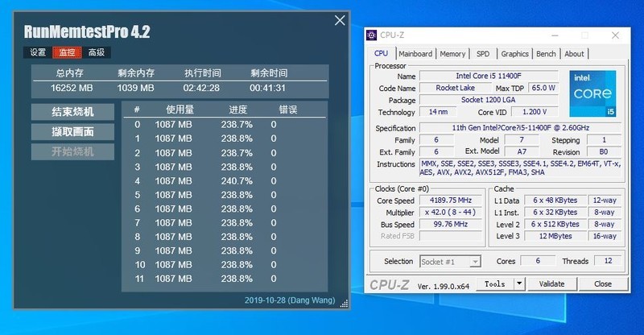
Task: Click row 0 usage 1087 MB
Action: tap(173, 125)
